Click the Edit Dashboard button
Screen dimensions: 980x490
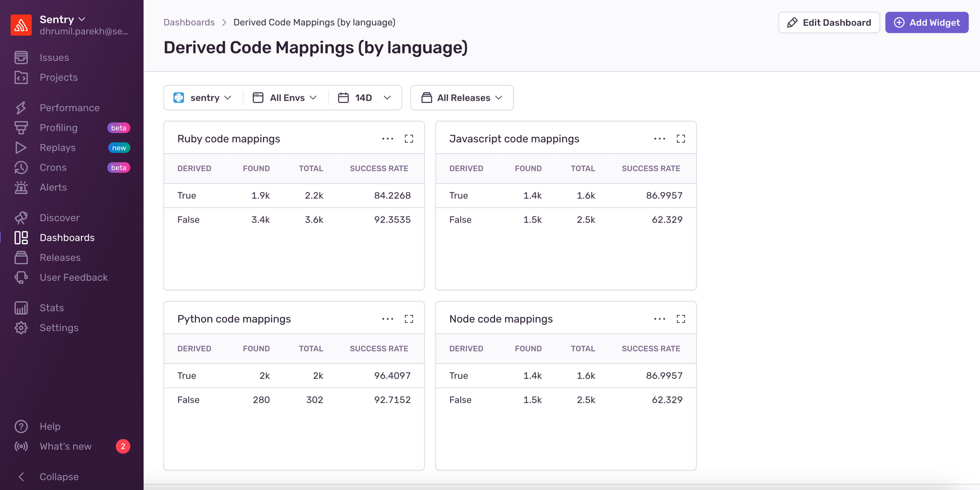point(829,23)
